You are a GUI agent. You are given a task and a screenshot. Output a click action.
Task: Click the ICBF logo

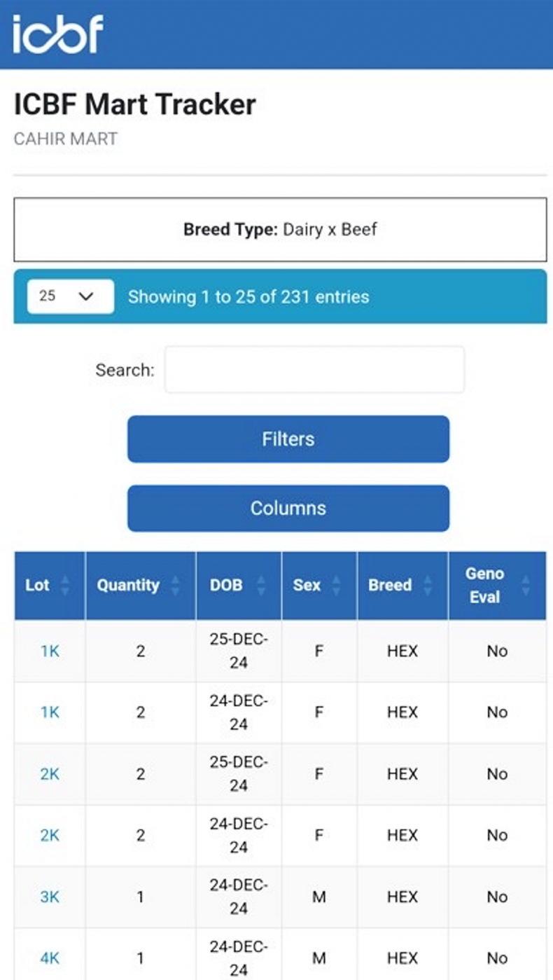point(58,34)
